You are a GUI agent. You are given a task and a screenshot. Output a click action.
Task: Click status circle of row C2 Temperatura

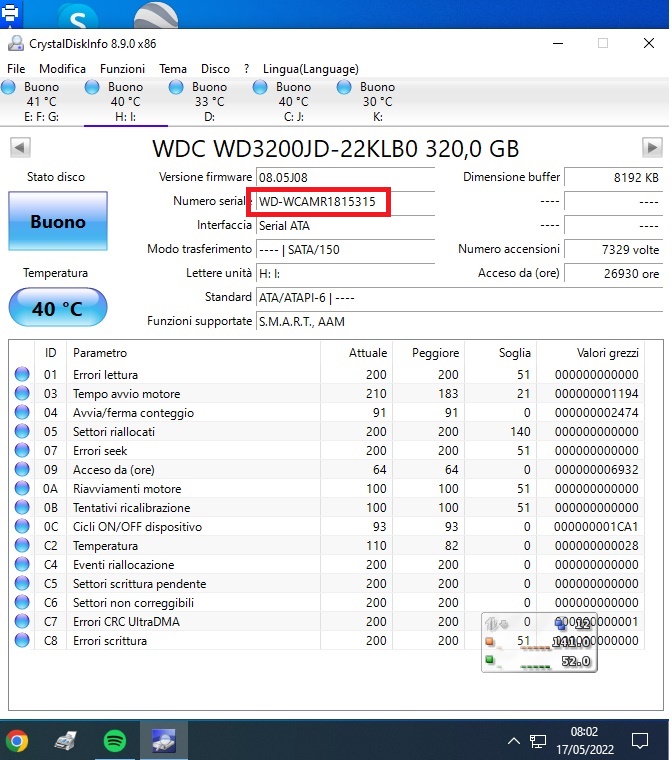coord(22,545)
